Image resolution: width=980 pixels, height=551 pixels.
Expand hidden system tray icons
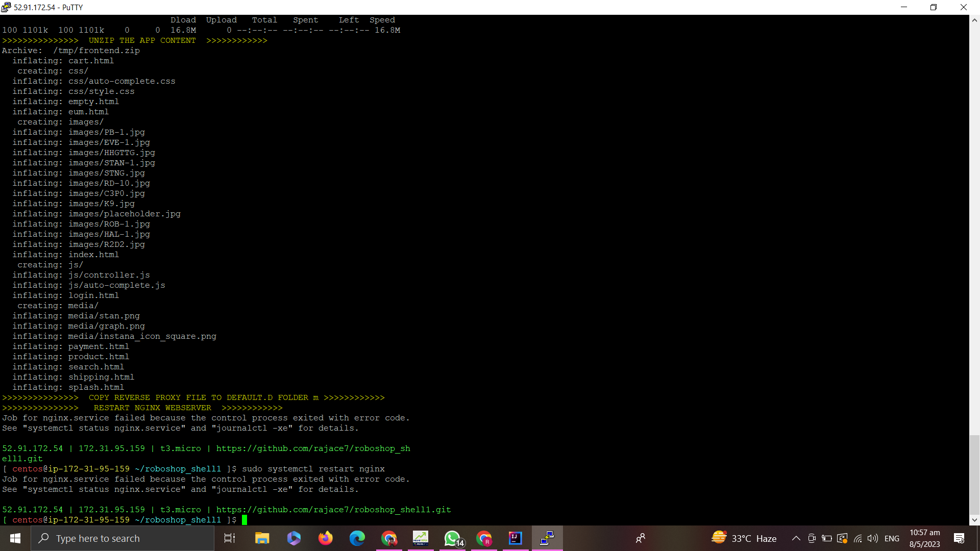[x=795, y=538]
